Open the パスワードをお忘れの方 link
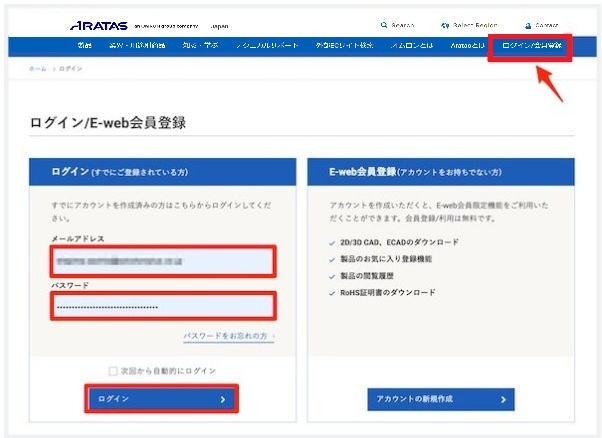This screenshot has width=602, height=438. [x=229, y=336]
